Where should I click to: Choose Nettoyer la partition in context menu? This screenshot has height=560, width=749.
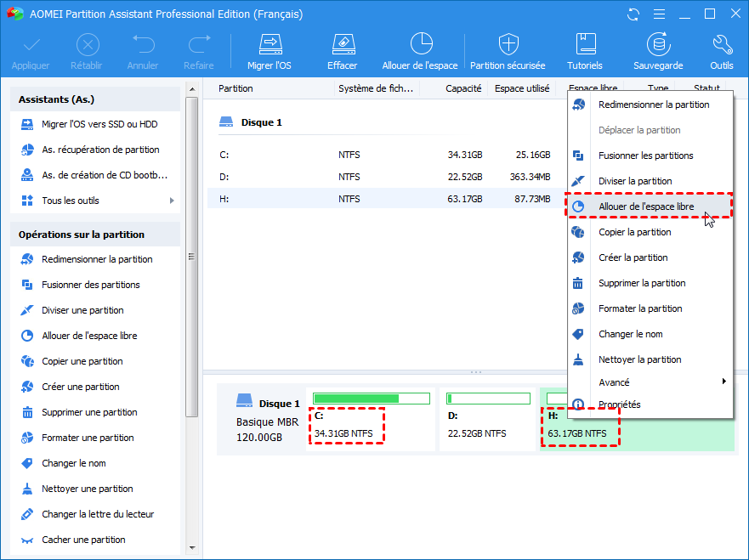(650, 359)
